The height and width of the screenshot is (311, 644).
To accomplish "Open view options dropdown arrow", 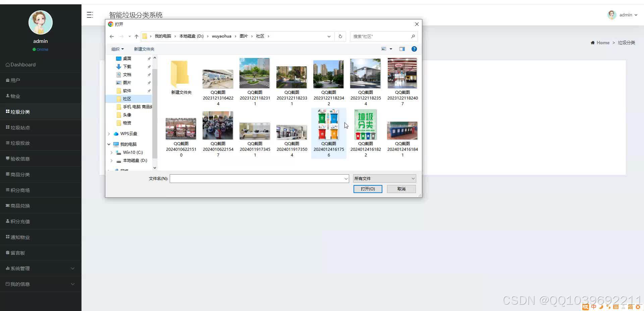I will (x=391, y=49).
